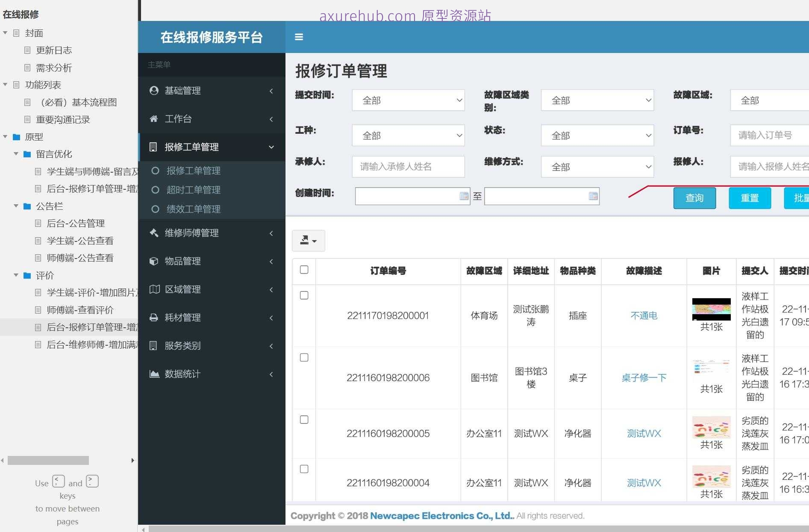This screenshot has width=809, height=532.
Task: Select 超时工单管理 in the sidebar menu
Action: pyautogui.click(x=193, y=190)
